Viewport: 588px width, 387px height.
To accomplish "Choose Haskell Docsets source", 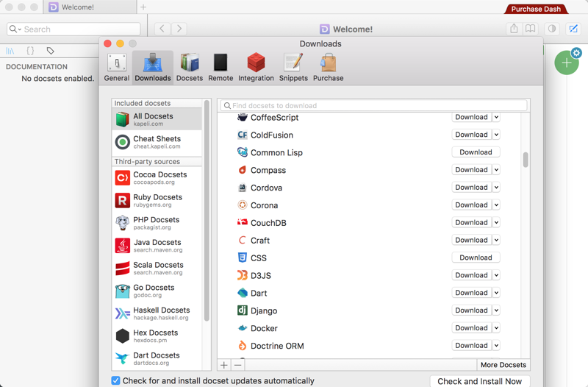I will [x=157, y=313].
